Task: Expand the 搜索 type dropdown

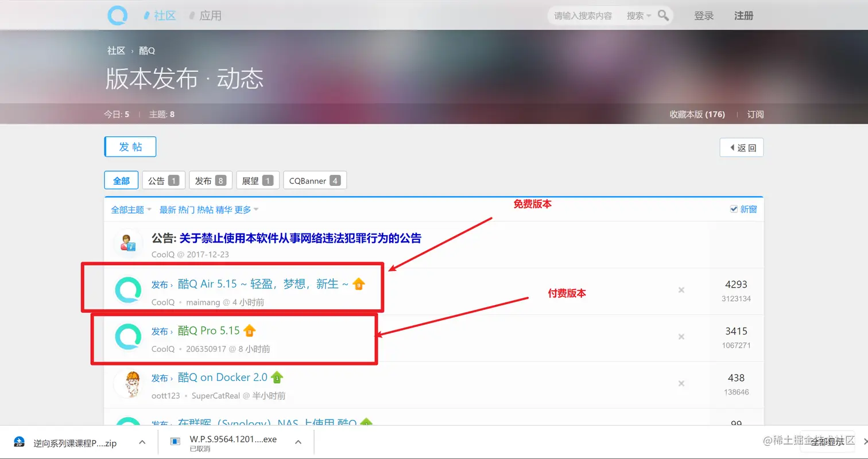Action: tap(639, 15)
